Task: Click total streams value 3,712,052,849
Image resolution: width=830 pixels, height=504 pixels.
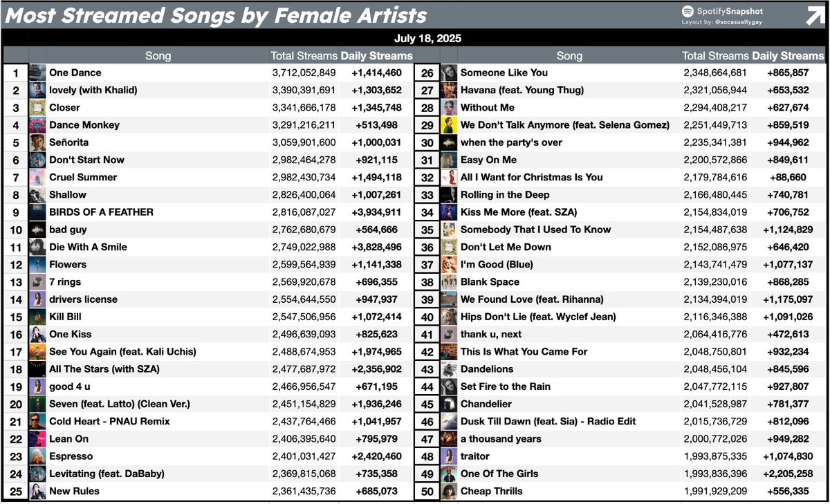Action: (304, 73)
